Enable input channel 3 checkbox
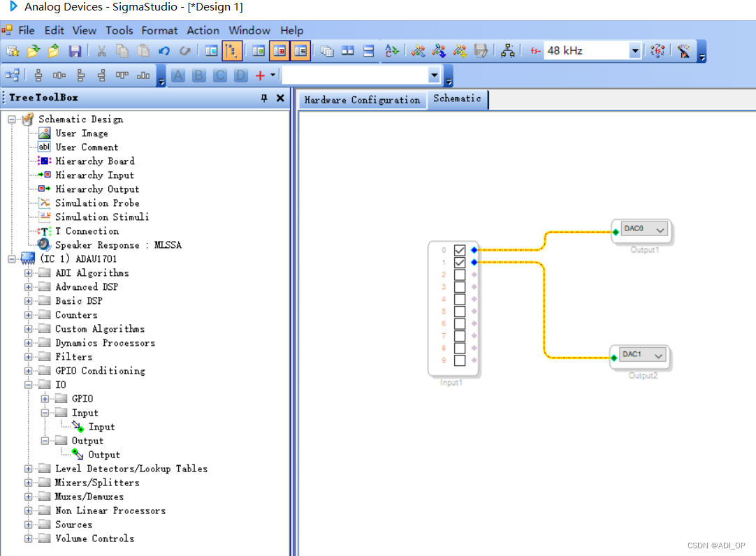 click(460, 286)
